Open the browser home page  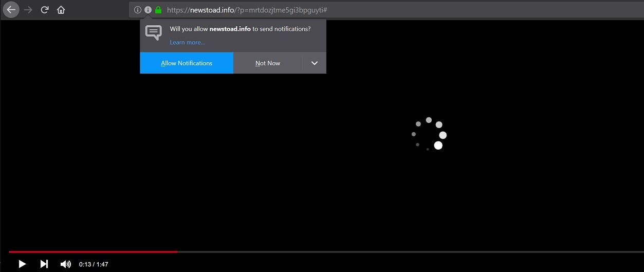61,10
